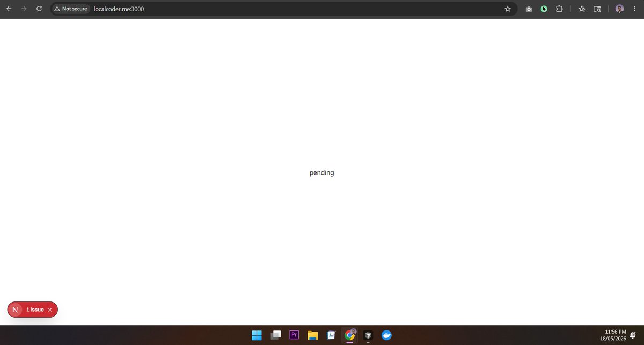This screenshot has width=644, height=345.
Task: Open the green cursor extension
Action: point(544,9)
